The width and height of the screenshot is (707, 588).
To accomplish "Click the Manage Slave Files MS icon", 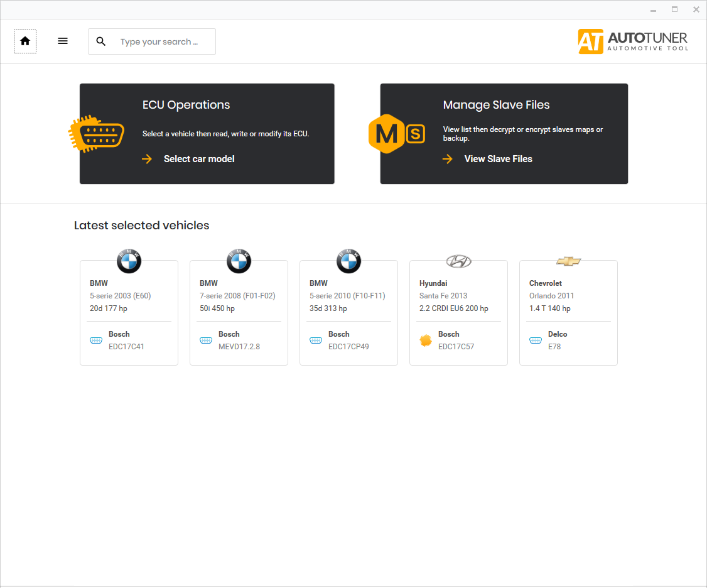I will pos(397,134).
